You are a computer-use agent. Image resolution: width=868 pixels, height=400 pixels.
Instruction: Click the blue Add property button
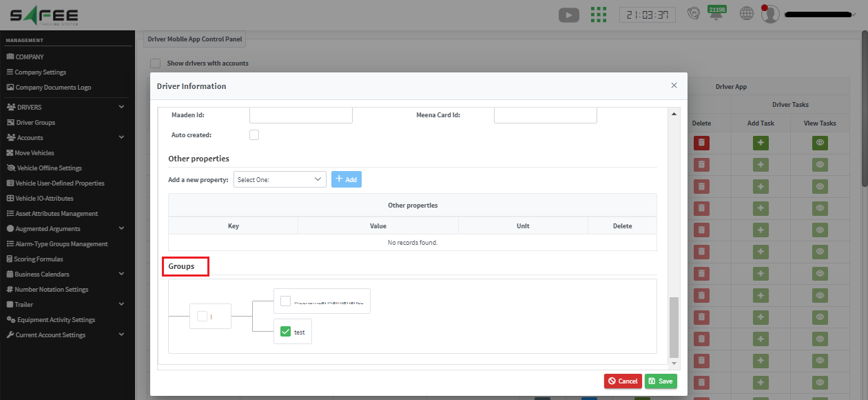coord(347,179)
